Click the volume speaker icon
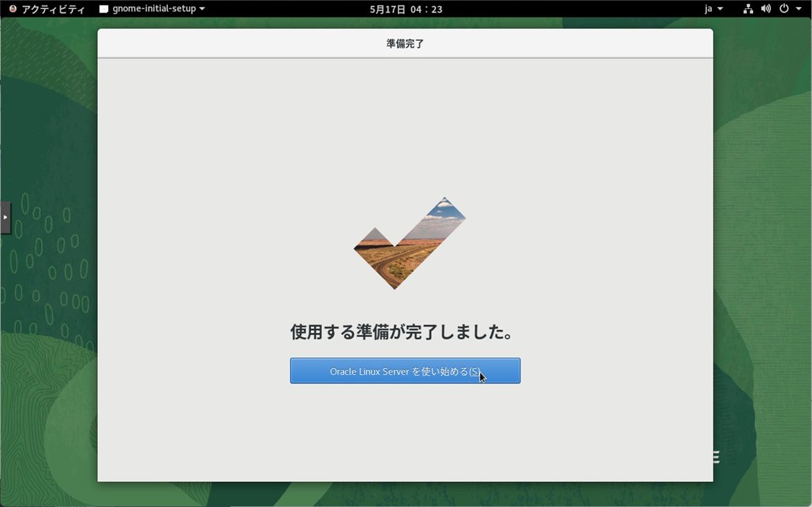This screenshot has height=507, width=812. (766, 9)
